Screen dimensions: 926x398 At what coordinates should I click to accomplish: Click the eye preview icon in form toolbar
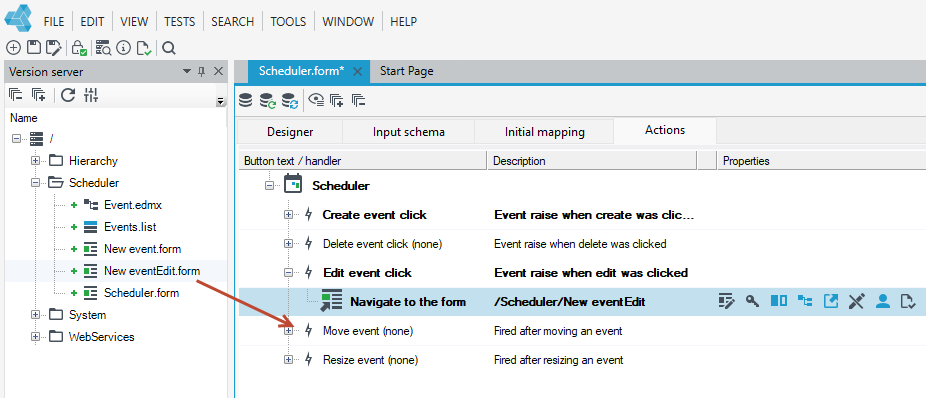[x=317, y=100]
